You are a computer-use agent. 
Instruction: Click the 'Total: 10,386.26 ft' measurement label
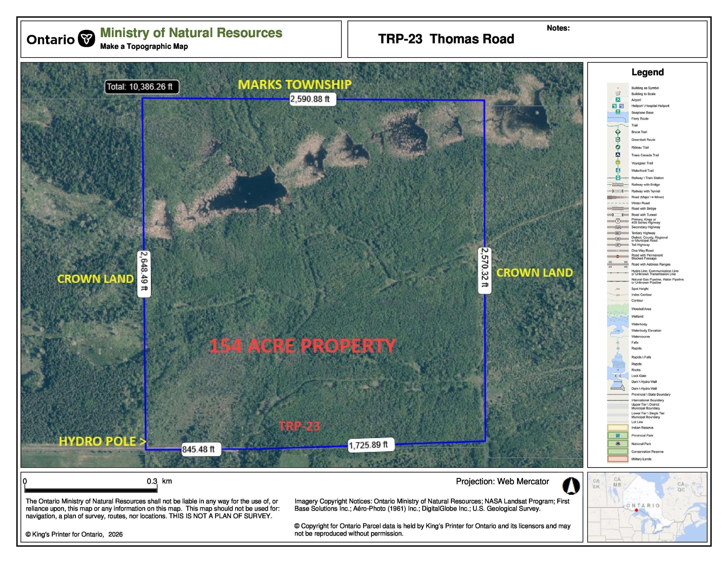[142, 87]
